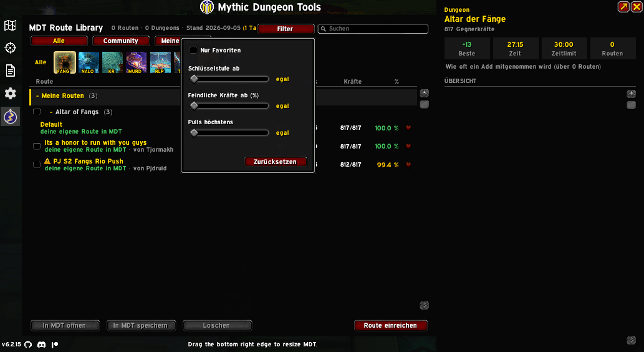Open the dungeon map view in sidebar
The image size is (644, 352).
coord(10,25)
